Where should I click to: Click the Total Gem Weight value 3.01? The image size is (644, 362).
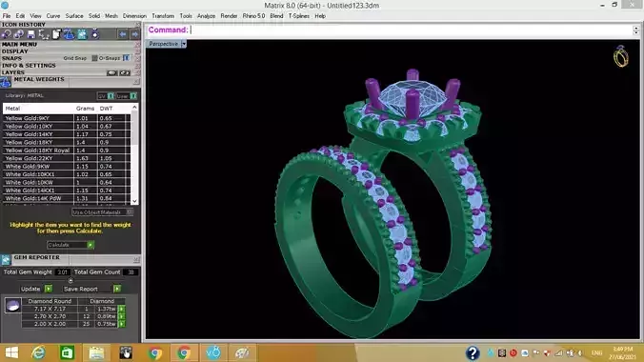[62, 272]
